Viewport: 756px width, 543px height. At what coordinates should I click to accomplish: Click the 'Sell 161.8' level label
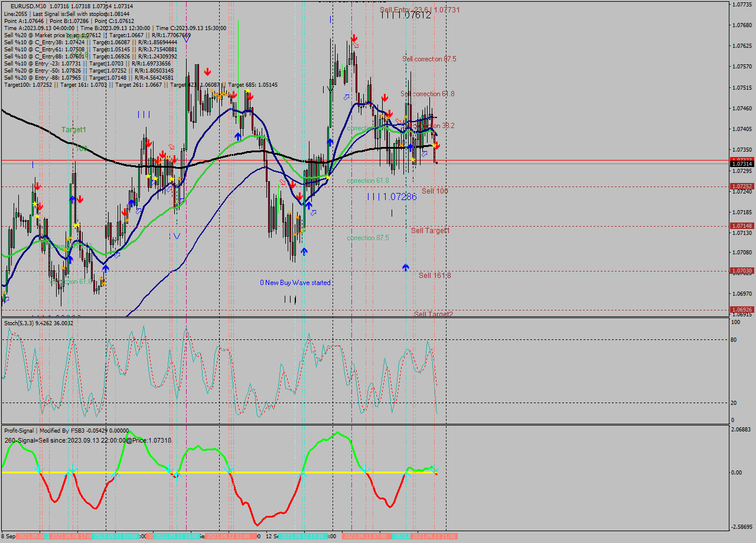435,276
